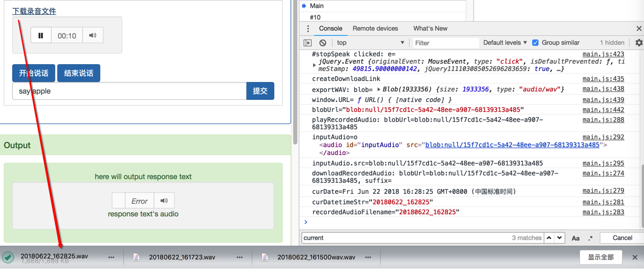Click the Output panel heading
Image resolution: width=644 pixels, height=269 pixels.
[17, 145]
